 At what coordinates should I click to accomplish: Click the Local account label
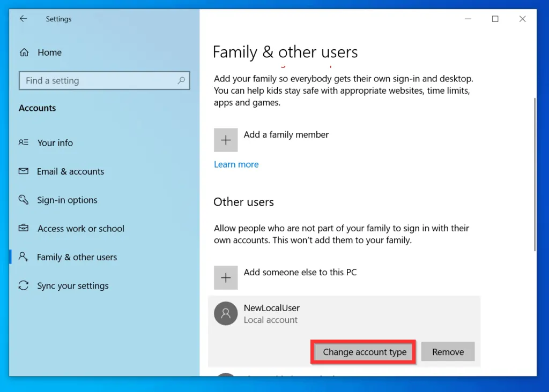271,320
